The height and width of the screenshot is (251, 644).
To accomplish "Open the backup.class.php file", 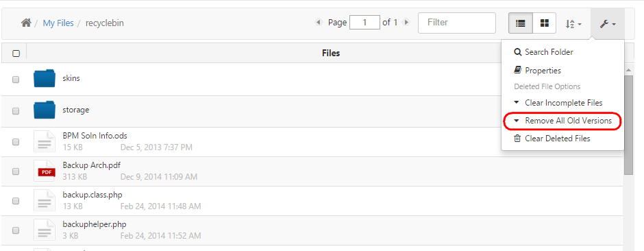I will [92, 194].
